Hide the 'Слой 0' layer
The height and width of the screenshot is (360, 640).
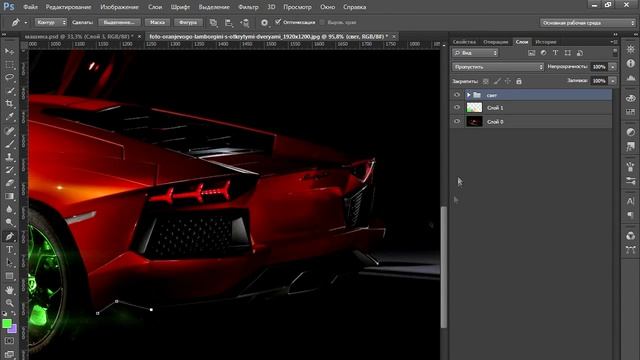pos(457,122)
